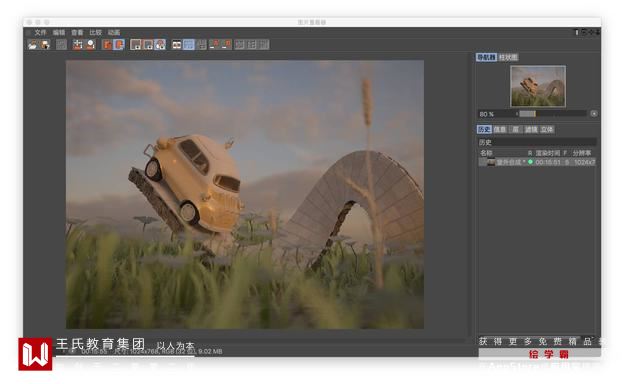Open the 比较 menu
The image size is (640, 384).
tap(96, 32)
